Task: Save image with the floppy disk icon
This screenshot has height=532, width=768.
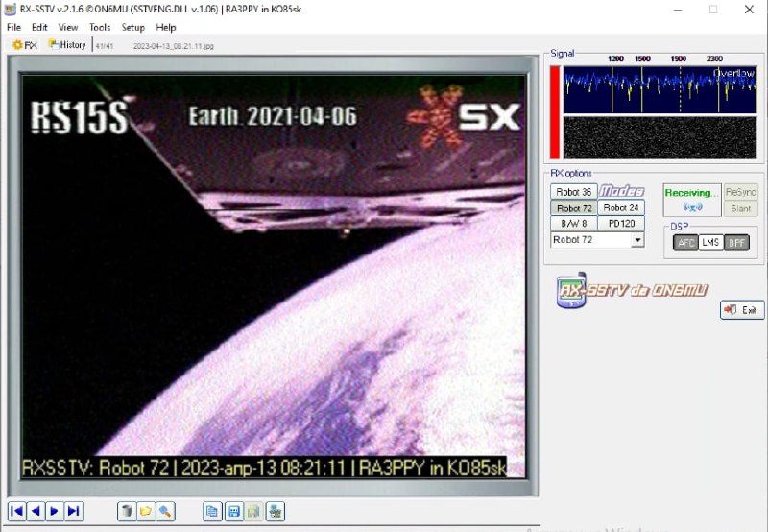Action: coord(232,511)
